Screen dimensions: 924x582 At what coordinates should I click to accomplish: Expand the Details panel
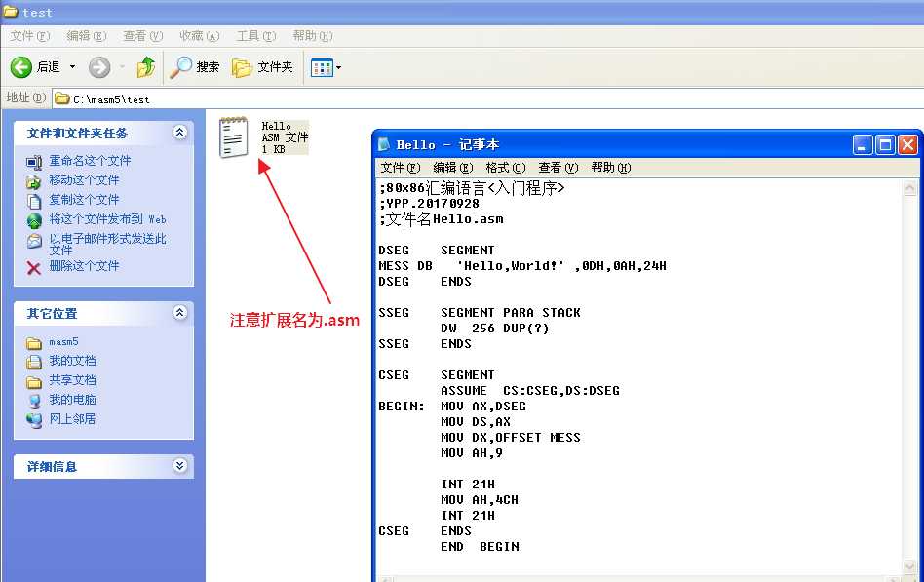pyautogui.click(x=179, y=466)
